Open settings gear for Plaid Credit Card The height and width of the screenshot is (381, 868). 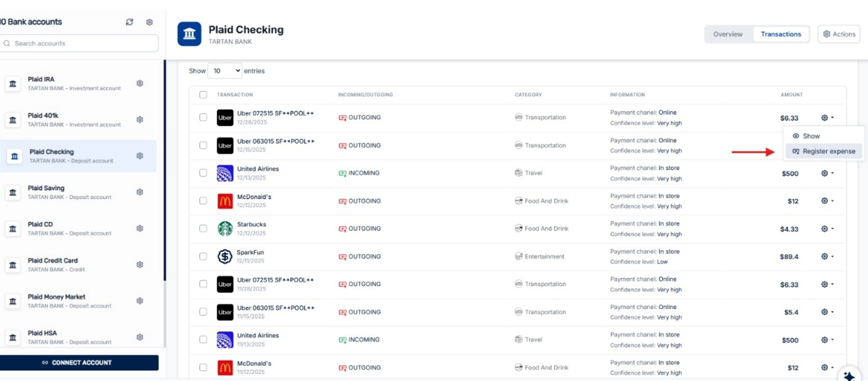point(140,265)
